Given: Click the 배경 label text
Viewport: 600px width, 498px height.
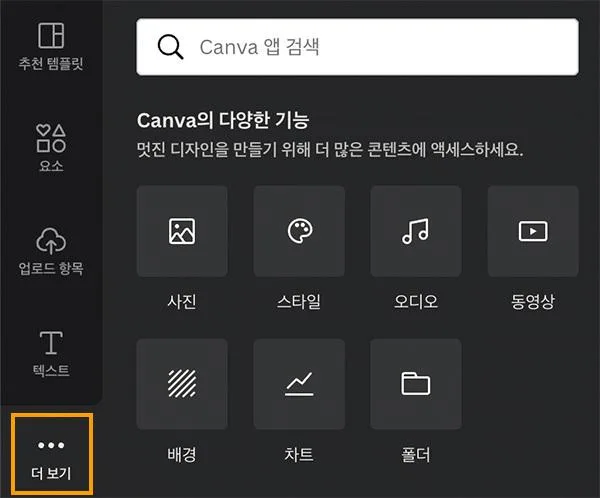Looking at the screenshot, I should click(182, 454).
